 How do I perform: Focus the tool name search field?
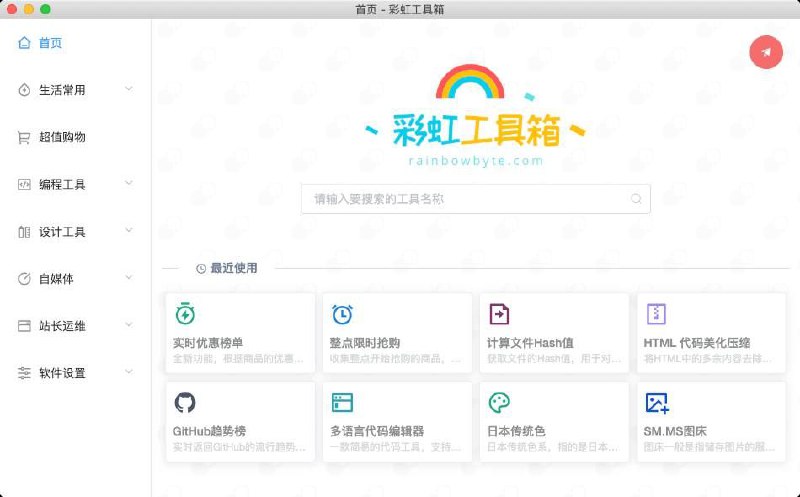[476, 199]
